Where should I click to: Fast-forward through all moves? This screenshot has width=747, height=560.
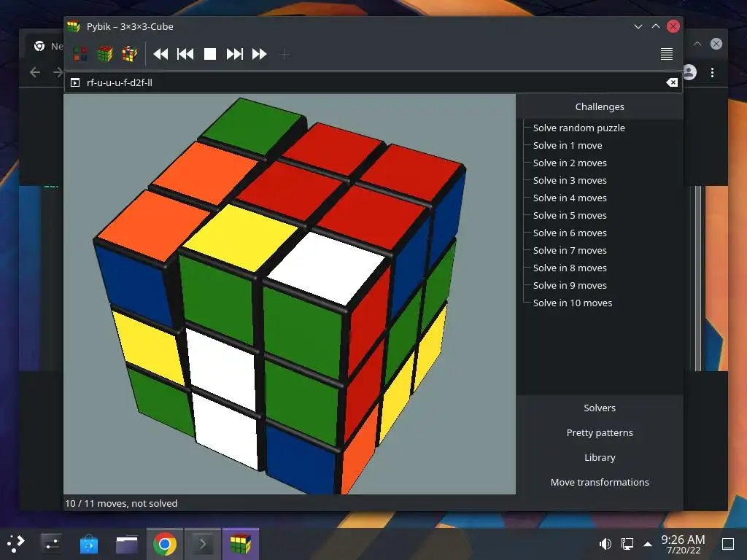[259, 54]
